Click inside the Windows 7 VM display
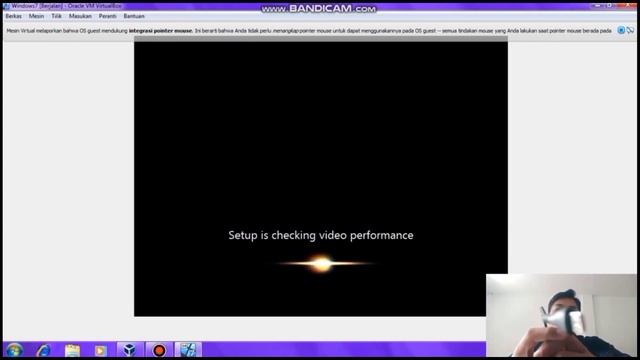640x360 pixels. pyautogui.click(x=321, y=179)
